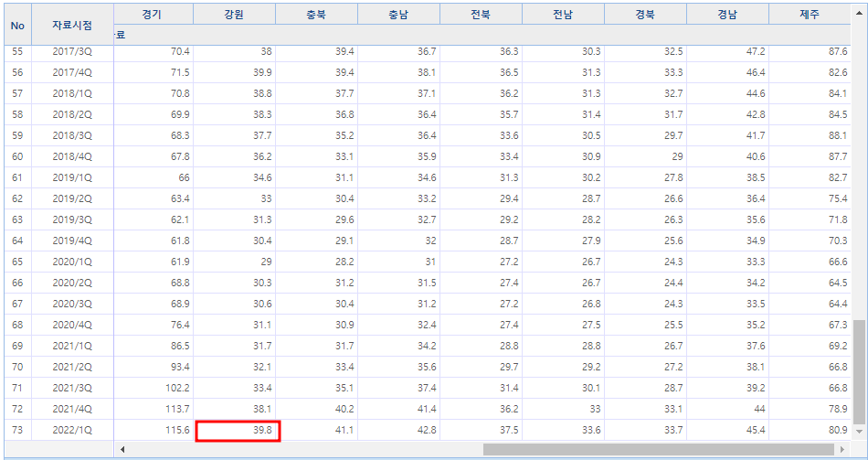Select the 경북 column header
868x460 pixels.
(x=645, y=15)
